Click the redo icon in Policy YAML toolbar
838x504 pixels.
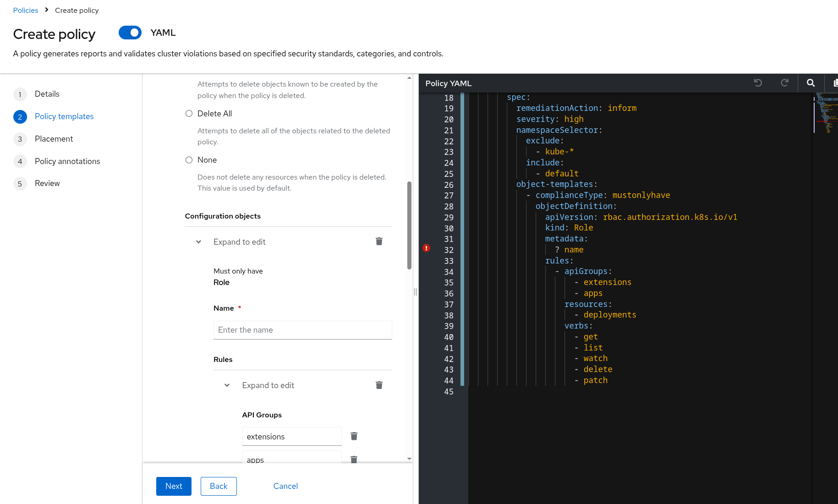pyautogui.click(x=784, y=83)
